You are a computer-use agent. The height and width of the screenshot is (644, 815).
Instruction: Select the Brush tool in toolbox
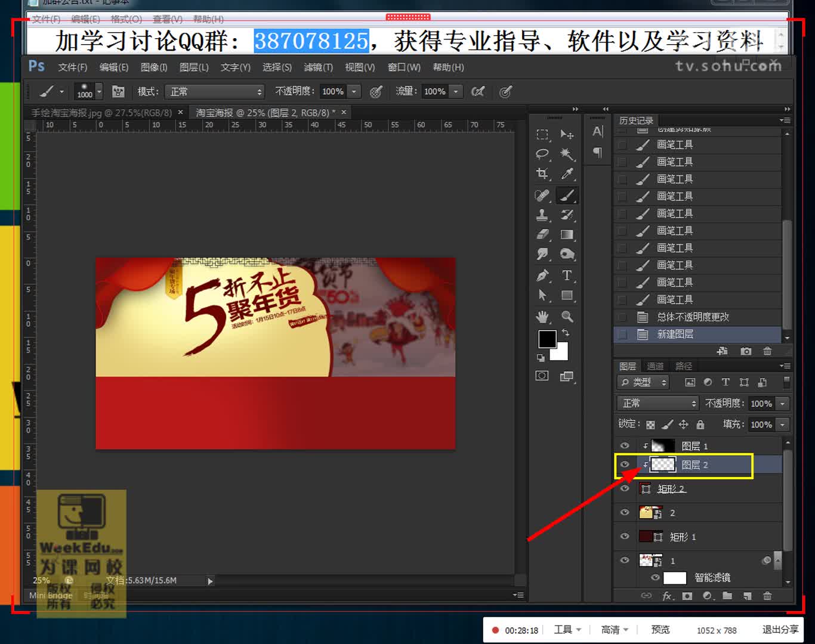pyautogui.click(x=567, y=195)
